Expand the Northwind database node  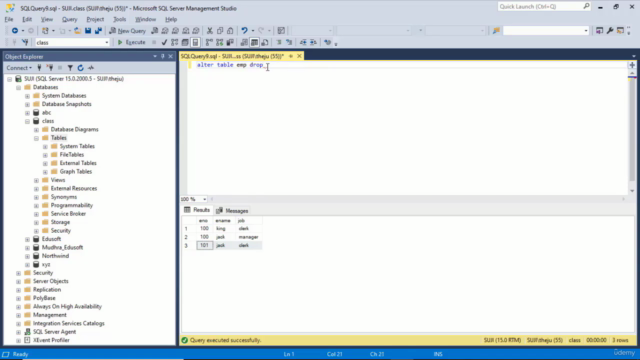tap(27, 256)
